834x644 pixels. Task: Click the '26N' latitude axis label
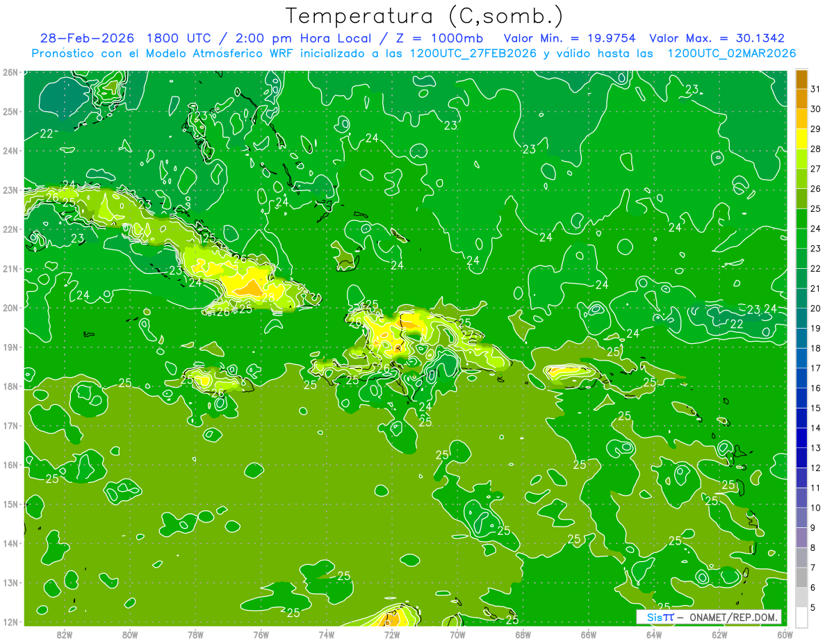[10, 72]
